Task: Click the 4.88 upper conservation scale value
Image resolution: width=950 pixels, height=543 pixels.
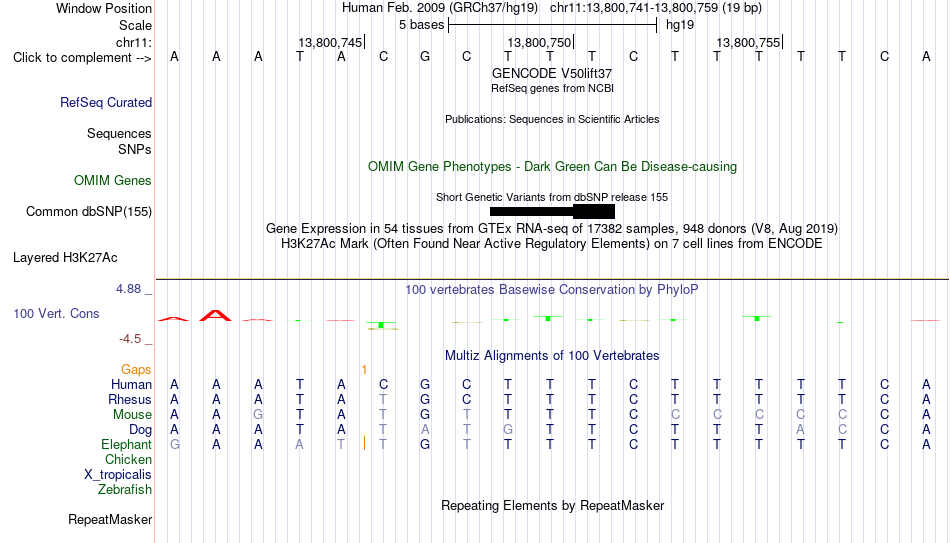Action: [x=128, y=289]
